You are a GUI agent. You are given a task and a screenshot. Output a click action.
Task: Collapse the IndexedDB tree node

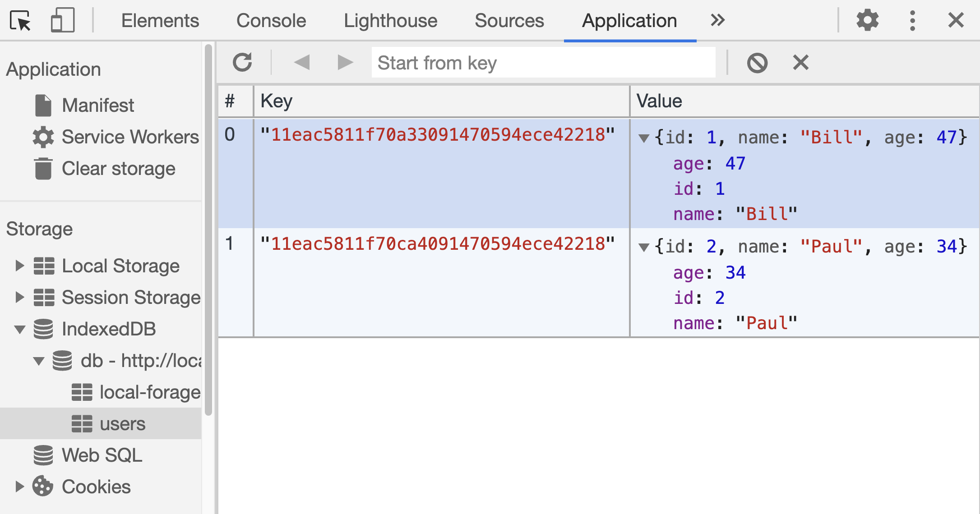(x=20, y=329)
